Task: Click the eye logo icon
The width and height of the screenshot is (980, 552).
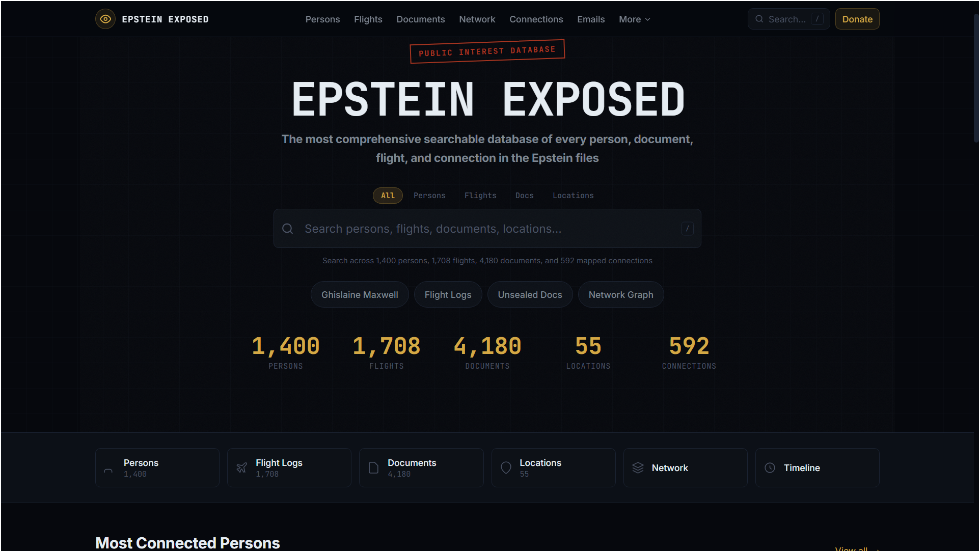Action: [x=105, y=19]
